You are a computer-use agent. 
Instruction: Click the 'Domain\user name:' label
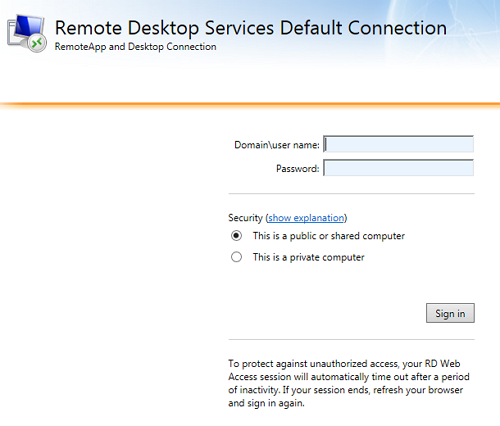coord(277,145)
